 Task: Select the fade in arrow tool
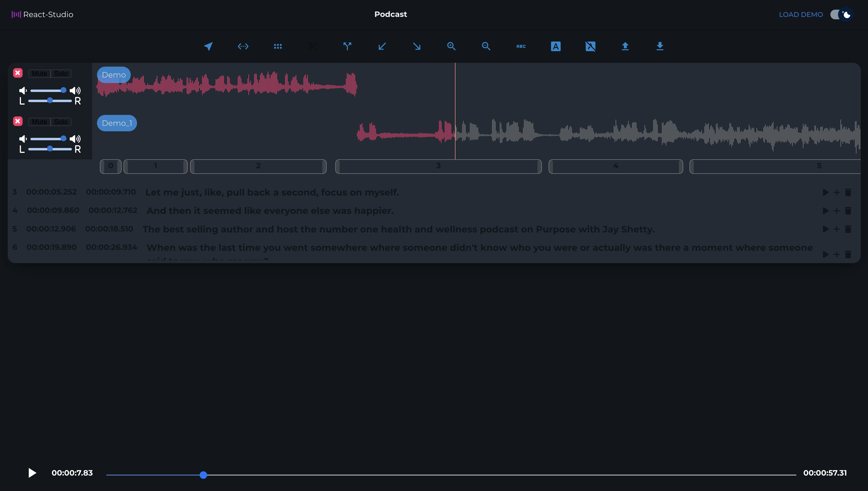pos(382,46)
